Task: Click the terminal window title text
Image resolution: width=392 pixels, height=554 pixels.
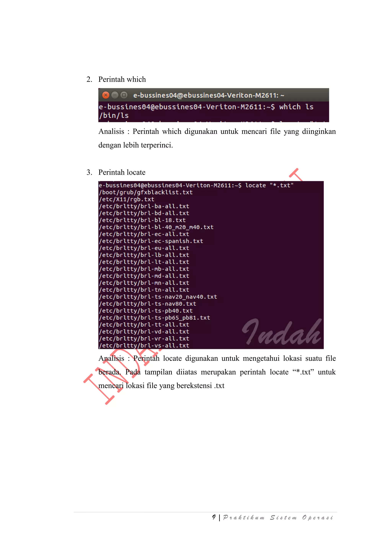Action: pyautogui.click(x=209, y=95)
